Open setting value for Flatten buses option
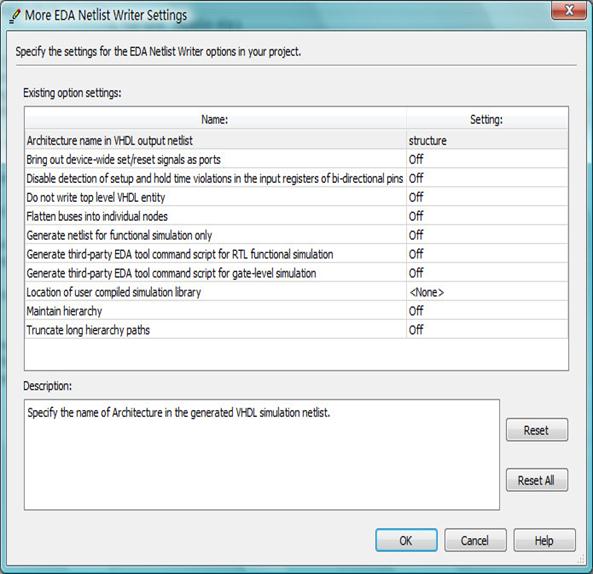The height and width of the screenshot is (574, 593). 487,216
